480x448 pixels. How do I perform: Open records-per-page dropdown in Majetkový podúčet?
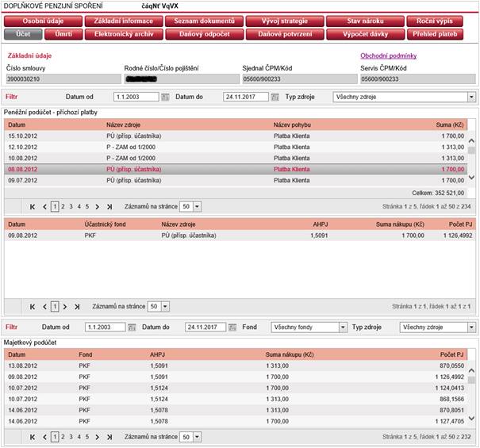tap(196, 437)
